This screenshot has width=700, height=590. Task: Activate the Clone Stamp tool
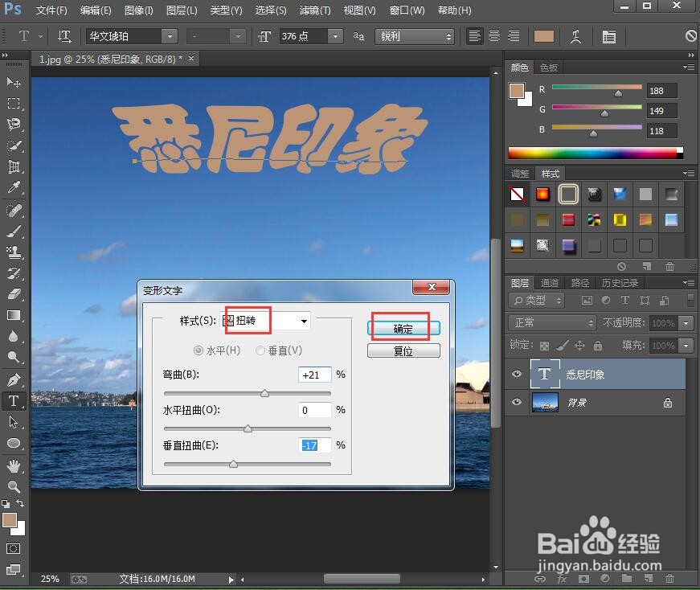tap(14, 252)
